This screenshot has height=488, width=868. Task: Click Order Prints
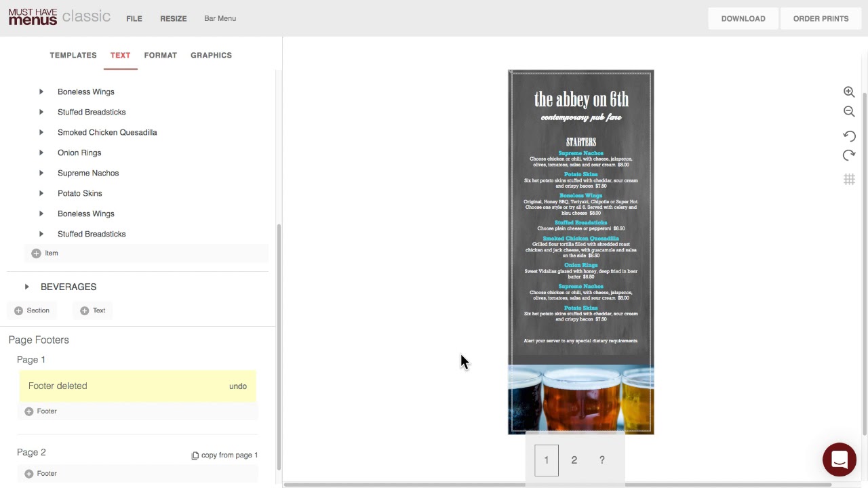coord(821,18)
